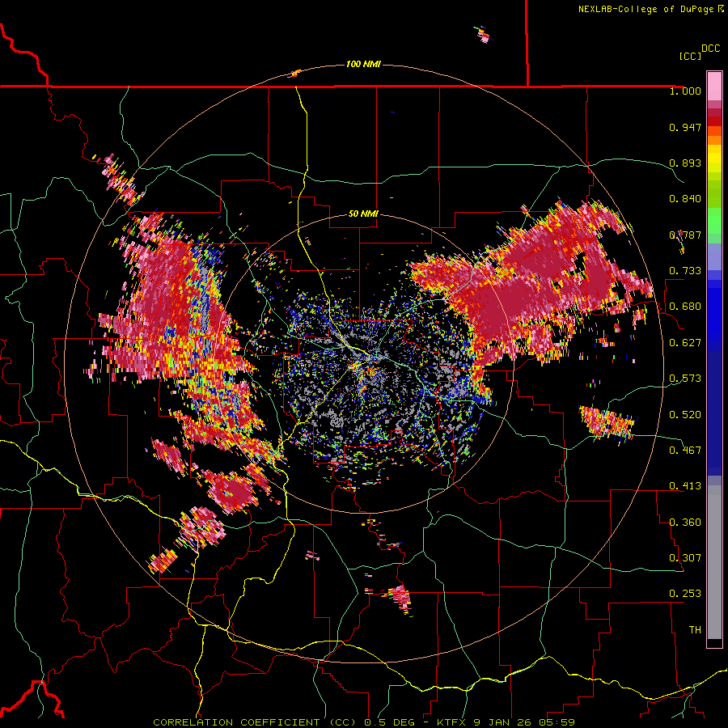This screenshot has width=728, height=728.
Task: Pick the bright green color bar segment
Action: [x=714, y=221]
